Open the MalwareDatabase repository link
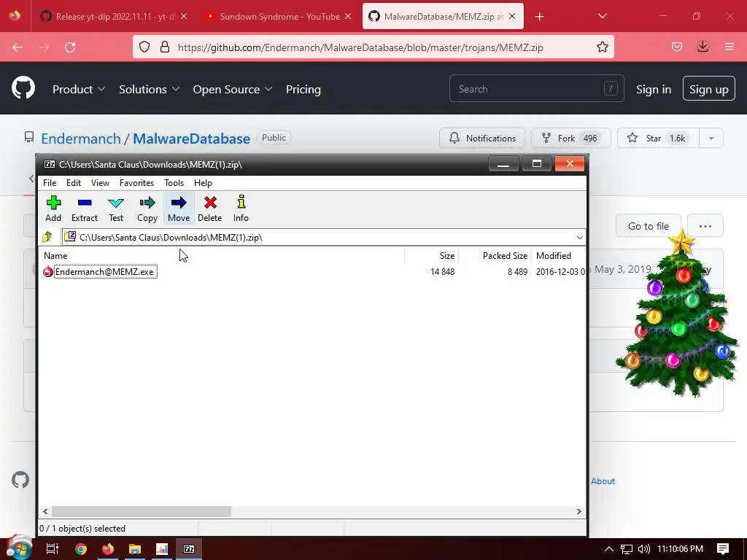Screen dimensions: 747x560 point(192,139)
